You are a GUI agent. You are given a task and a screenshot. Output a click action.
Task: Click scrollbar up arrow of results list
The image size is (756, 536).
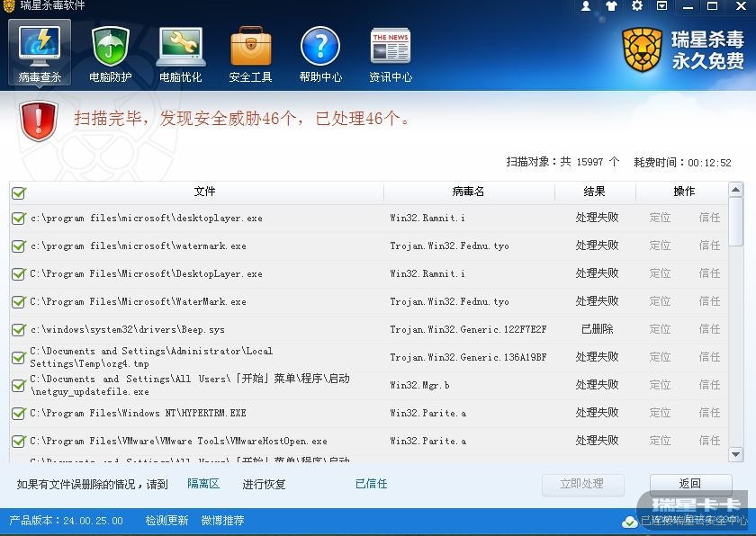(x=736, y=189)
